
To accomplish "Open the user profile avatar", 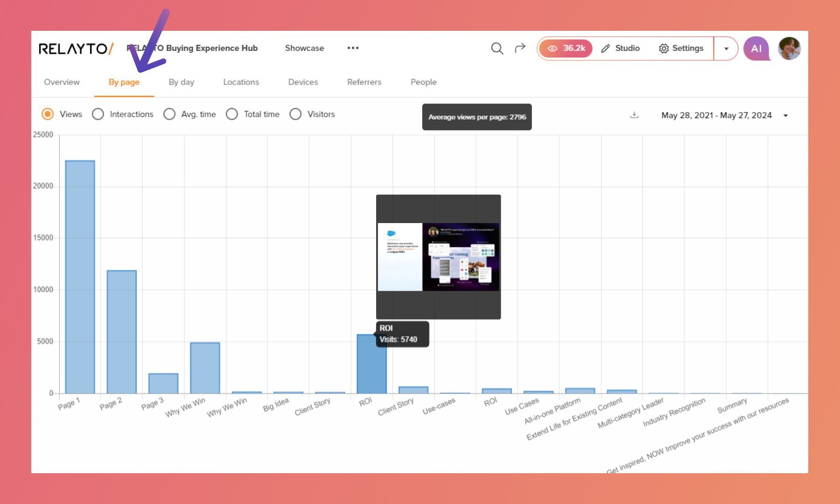I will (790, 49).
